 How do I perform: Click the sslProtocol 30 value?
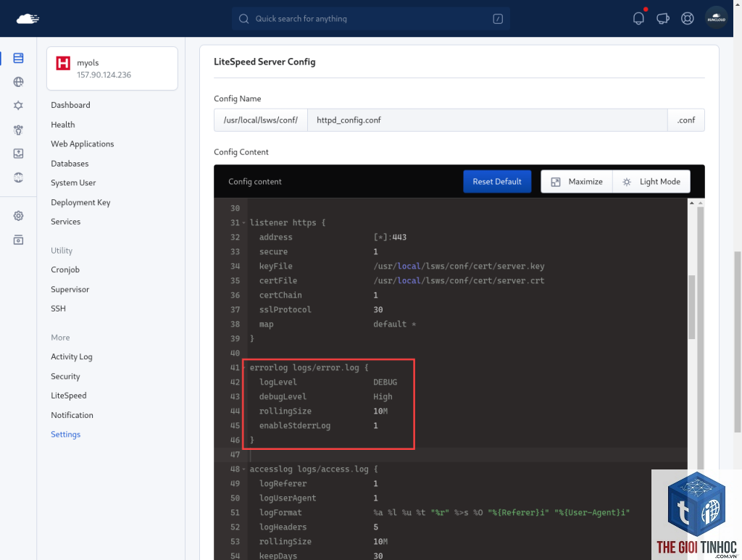[378, 310]
